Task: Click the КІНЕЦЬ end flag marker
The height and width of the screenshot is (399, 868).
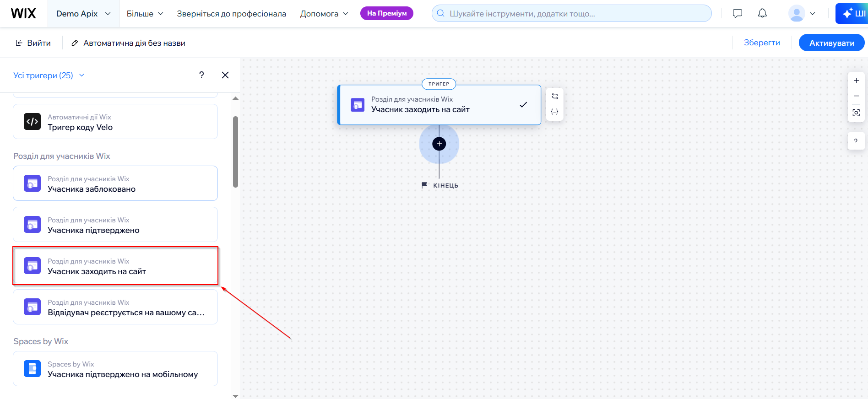Action: 440,185
